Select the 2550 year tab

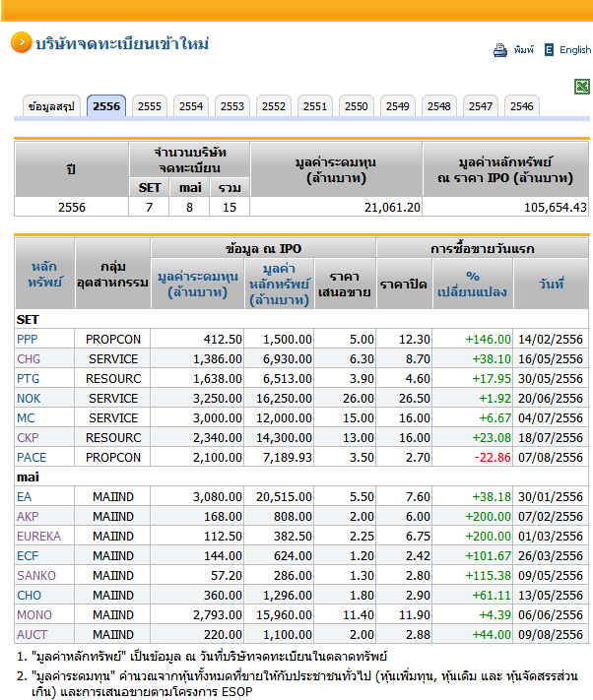click(357, 106)
